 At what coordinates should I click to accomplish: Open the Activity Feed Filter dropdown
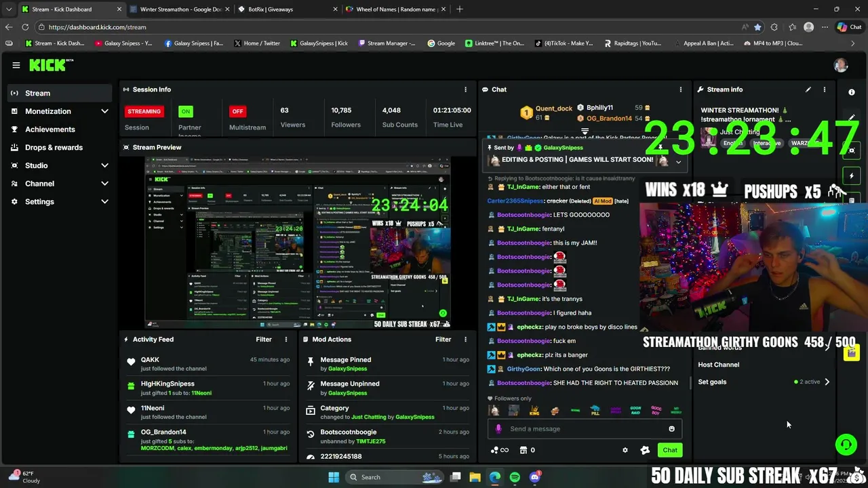[x=264, y=340]
